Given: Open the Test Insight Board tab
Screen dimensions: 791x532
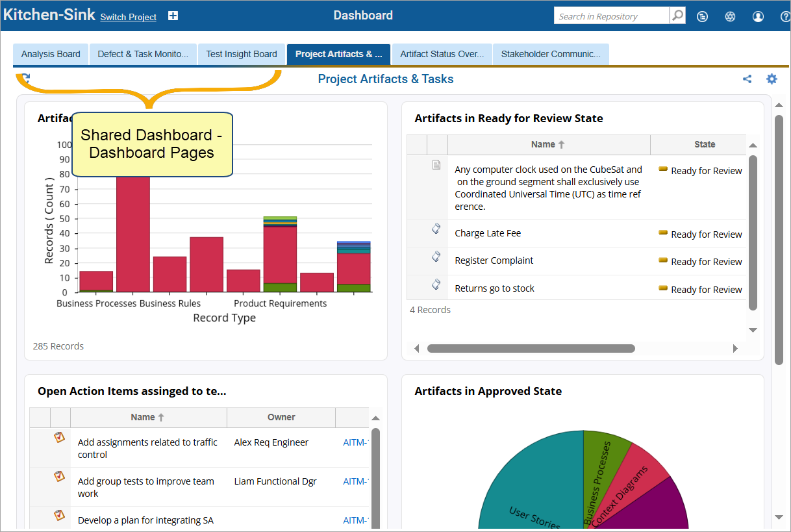Looking at the screenshot, I should 242,55.
